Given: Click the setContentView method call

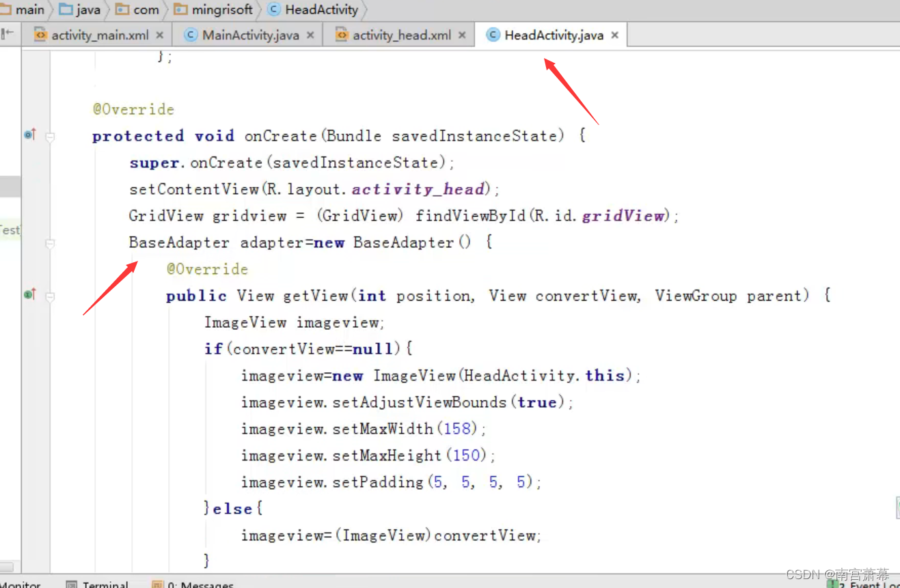Looking at the screenshot, I should [x=194, y=189].
